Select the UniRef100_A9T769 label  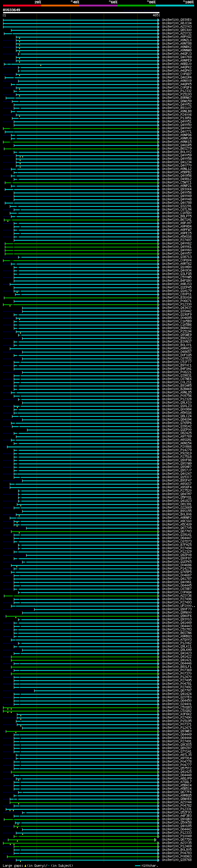[176, 436]
